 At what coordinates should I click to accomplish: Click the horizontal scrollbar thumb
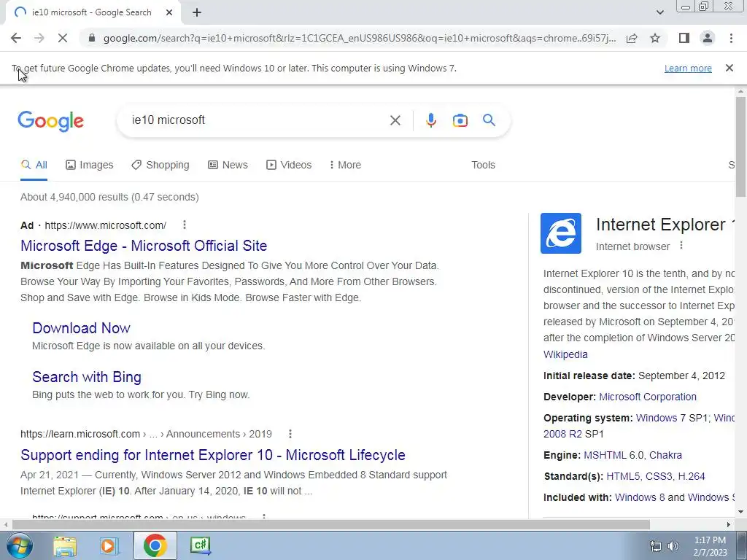coord(331,524)
